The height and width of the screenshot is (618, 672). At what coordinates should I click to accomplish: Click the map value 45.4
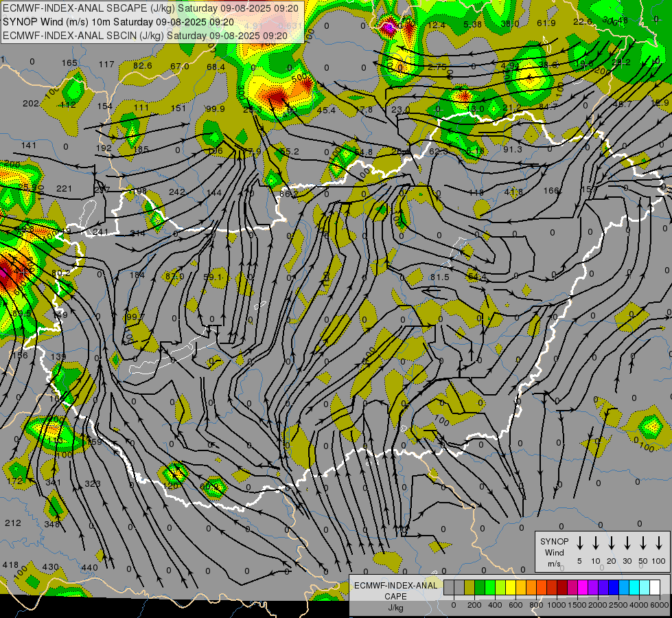click(x=326, y=111)
